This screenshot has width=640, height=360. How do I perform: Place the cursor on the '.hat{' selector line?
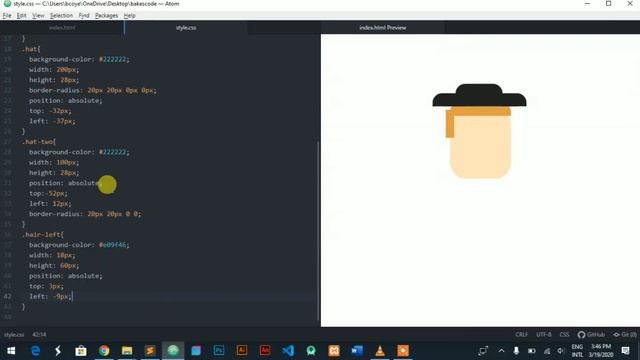click(x=31, y=49)
